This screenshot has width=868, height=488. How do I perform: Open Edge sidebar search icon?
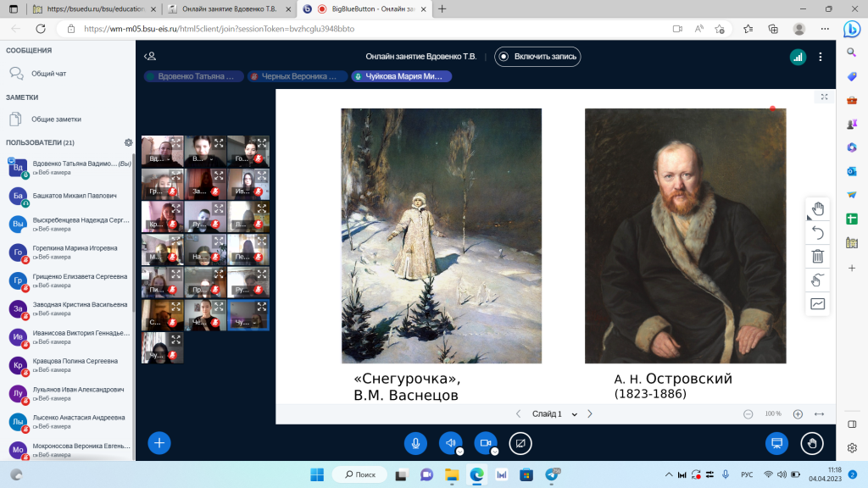click(x=852, y=53)
